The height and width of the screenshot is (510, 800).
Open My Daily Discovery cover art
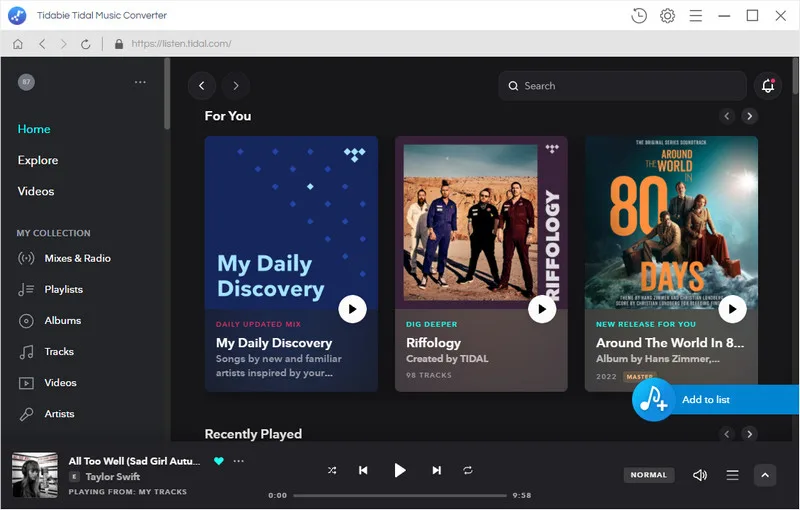coord(291,222)
